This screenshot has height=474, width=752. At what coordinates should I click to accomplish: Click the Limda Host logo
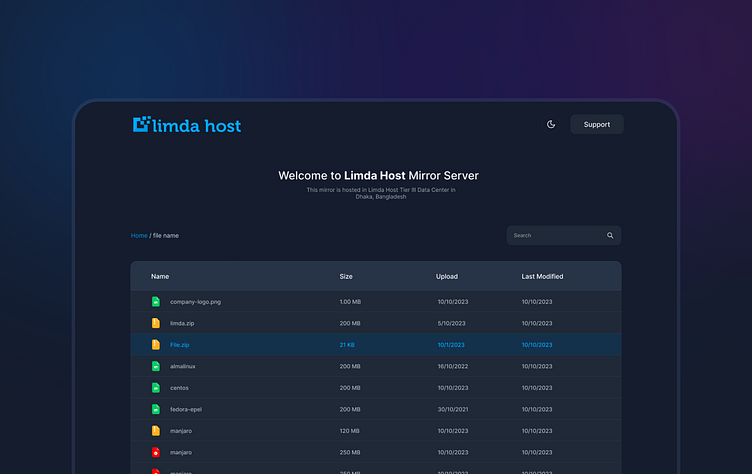tap(187, 125)
